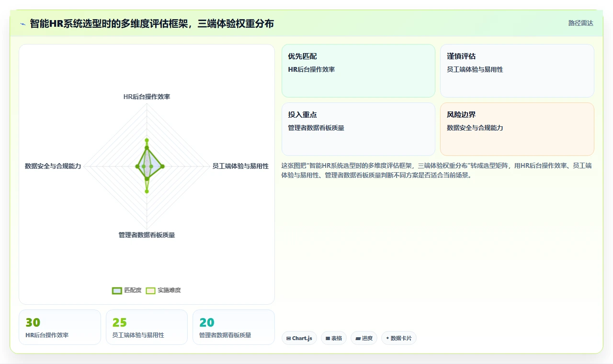The image size is (613, 364).
Task: Select the 数据卡片 tag
Action: coord(399,338)
